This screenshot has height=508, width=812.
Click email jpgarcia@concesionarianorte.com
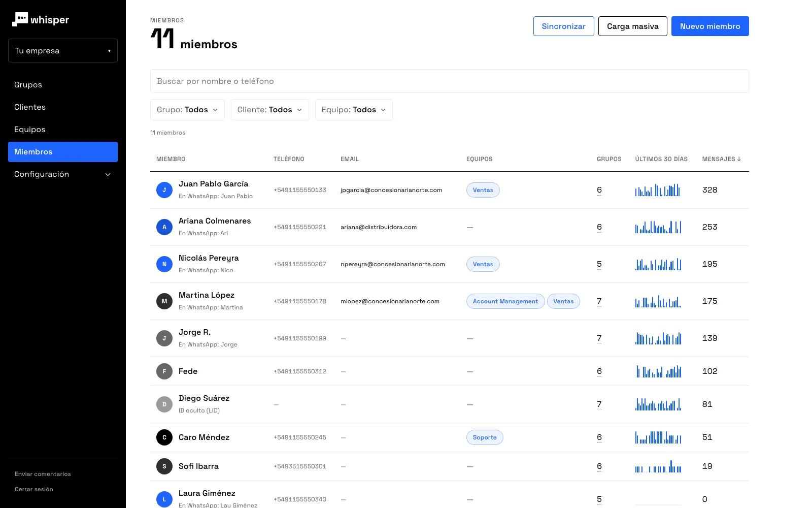point(391,190)
